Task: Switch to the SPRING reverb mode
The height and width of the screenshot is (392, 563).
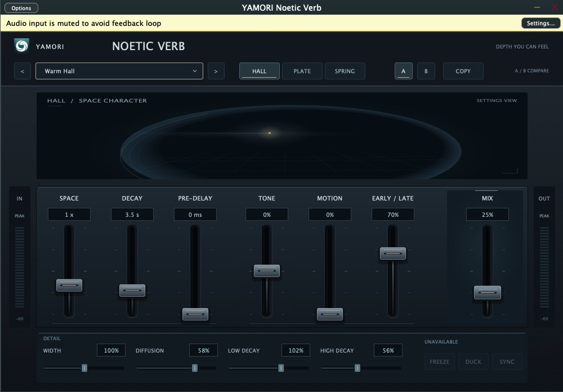Action: point(345,71)
